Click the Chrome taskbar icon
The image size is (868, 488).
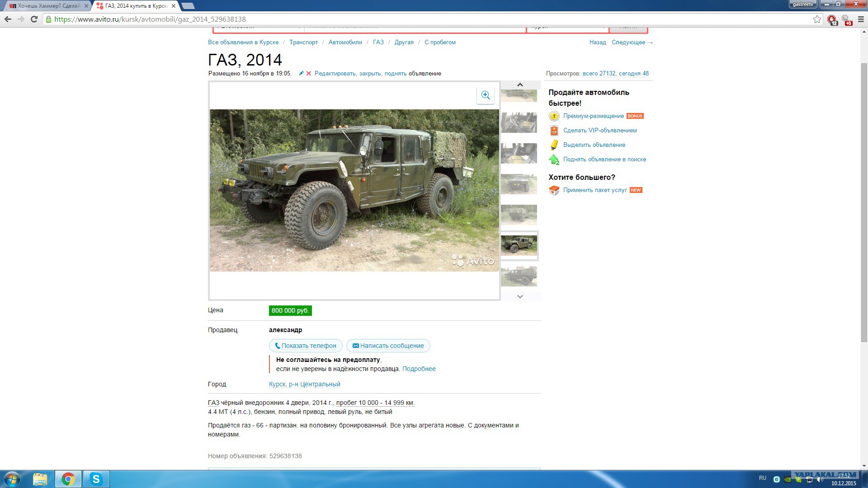click(68, 479)
